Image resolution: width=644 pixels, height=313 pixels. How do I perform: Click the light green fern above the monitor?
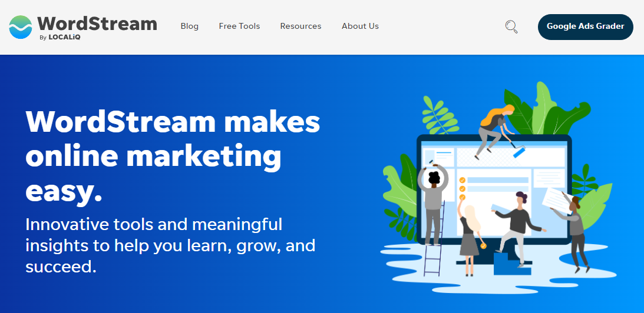[x=440, y=115]
